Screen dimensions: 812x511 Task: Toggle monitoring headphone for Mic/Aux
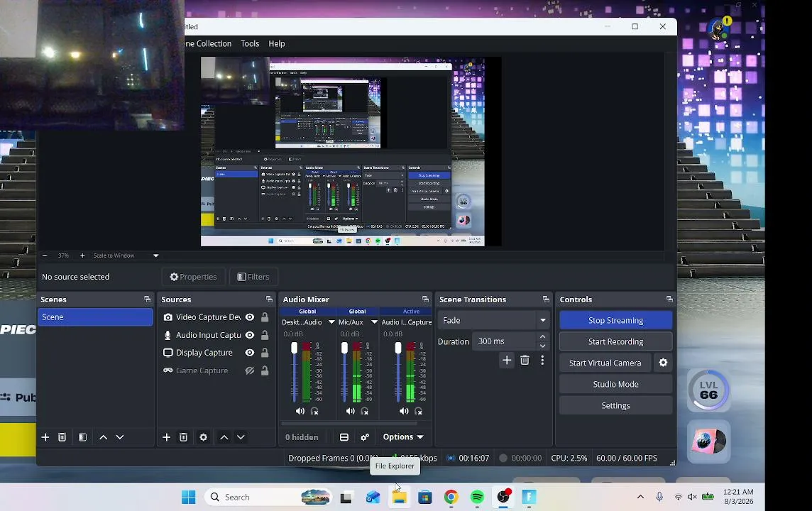tap(365, 411)
